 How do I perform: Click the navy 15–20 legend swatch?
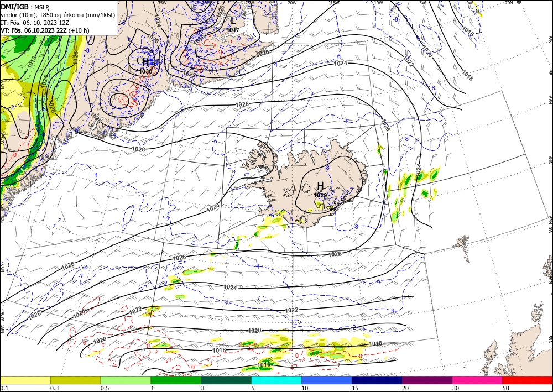[x=377, y=380]
